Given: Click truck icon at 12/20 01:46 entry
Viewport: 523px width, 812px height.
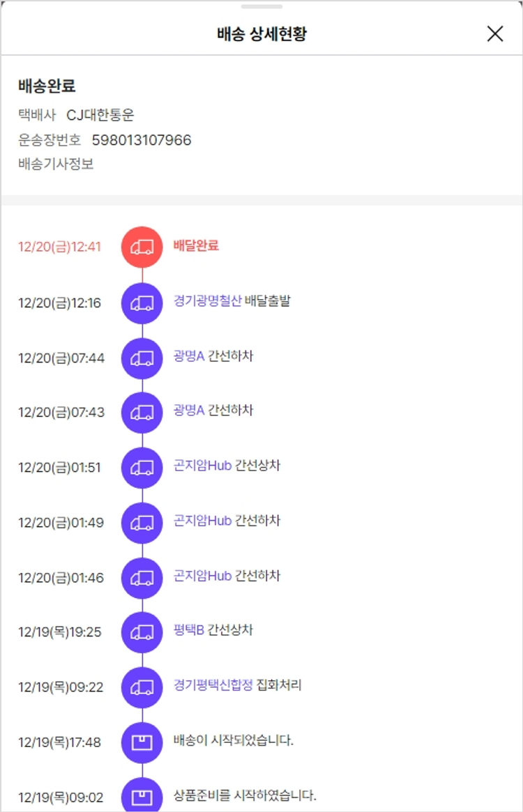Looking at the screenshot, I should (142, 577).
